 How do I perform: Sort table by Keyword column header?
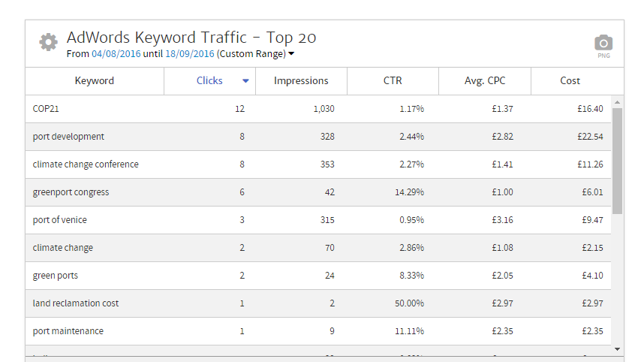tap(95, 81)
